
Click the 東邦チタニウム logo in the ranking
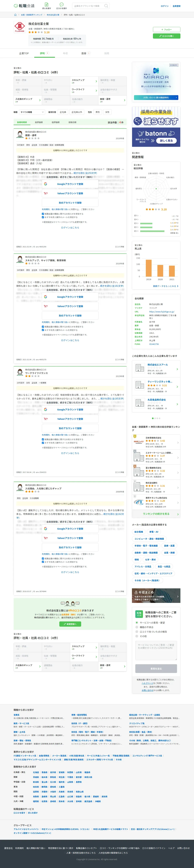click(139, 502)
